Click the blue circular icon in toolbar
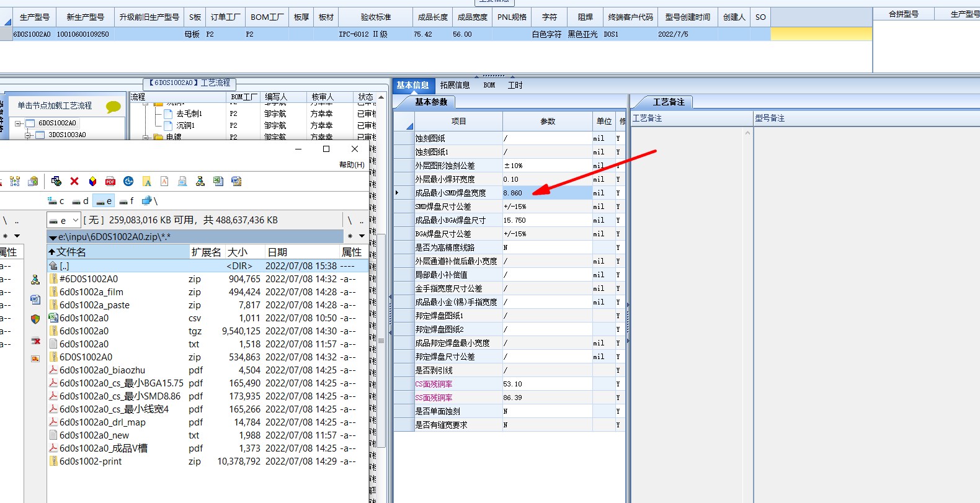 (128, 181)
